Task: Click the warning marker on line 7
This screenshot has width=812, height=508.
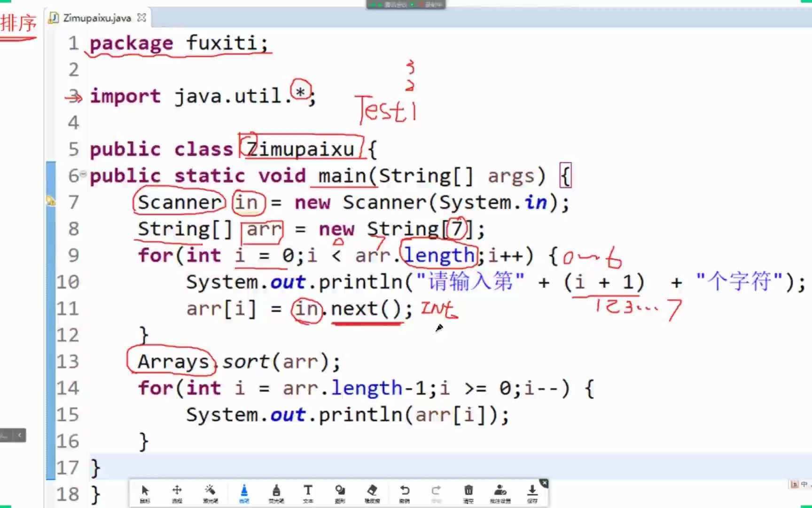Action: click(x=50, y=201)
